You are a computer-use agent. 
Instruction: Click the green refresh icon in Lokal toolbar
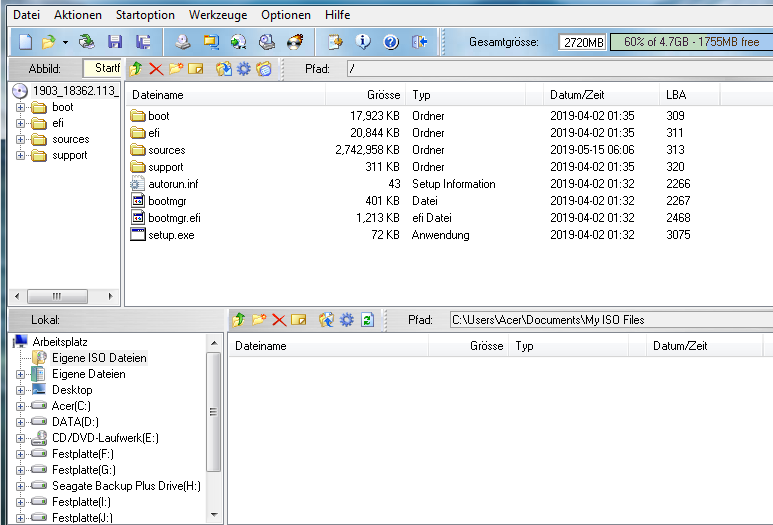click(x=367, y=320)
